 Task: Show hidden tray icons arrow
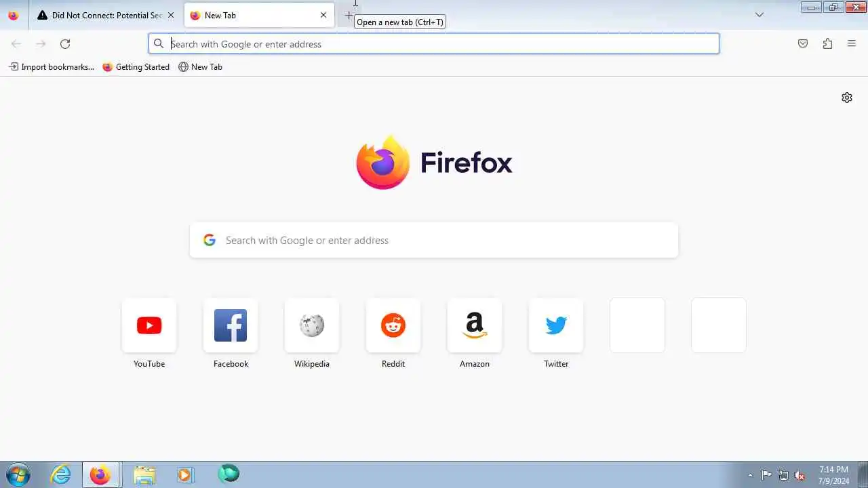(x=750, y=475)
